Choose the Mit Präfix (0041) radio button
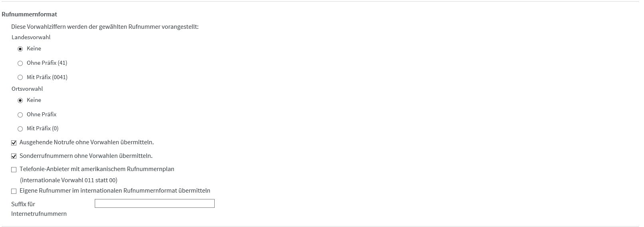Screen dimensions: 644x227 coord(20,78)
